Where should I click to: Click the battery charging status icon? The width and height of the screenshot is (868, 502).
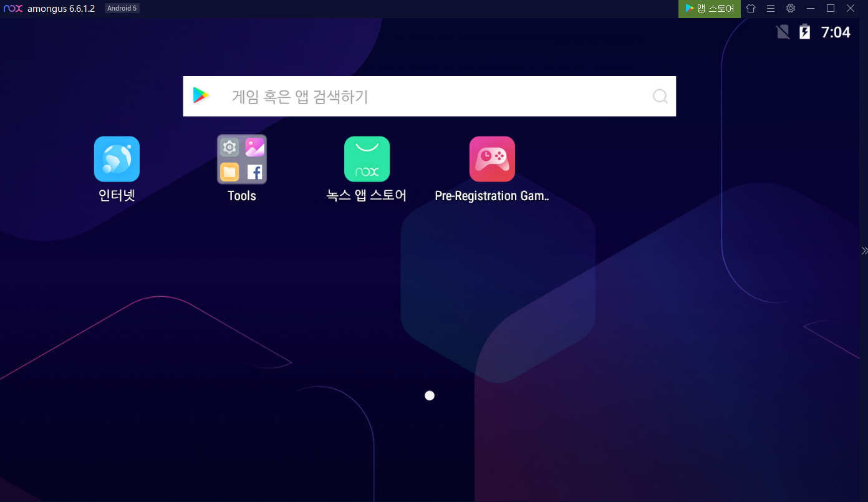805,32
